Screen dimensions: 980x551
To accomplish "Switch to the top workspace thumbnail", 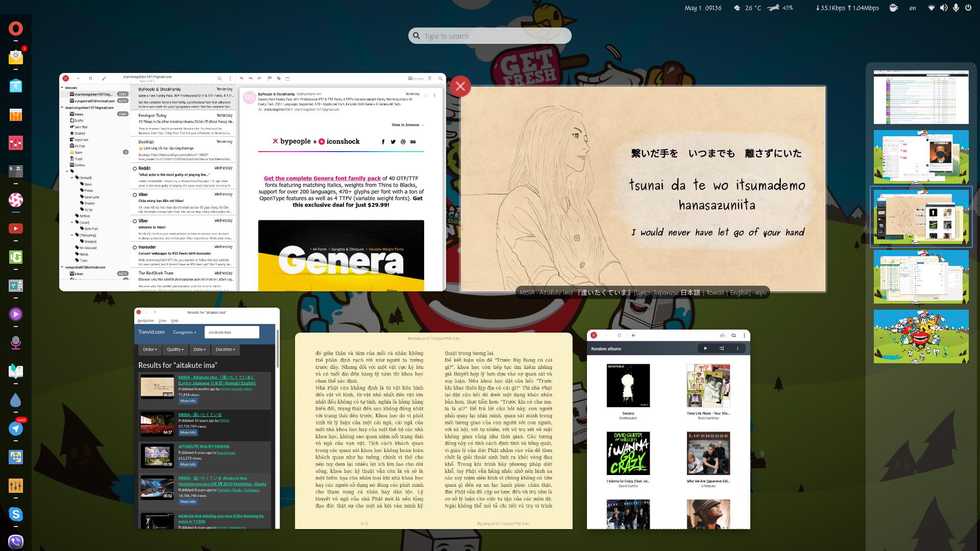I will [x=921, y=97].
